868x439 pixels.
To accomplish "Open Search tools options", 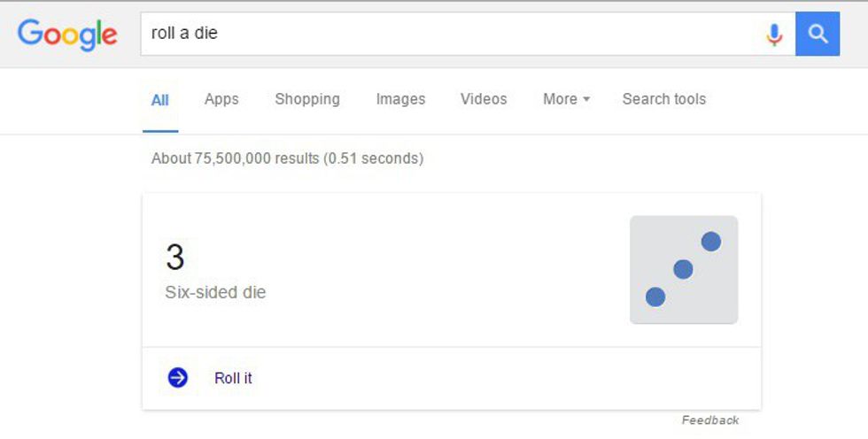I will tap(664, 99).
